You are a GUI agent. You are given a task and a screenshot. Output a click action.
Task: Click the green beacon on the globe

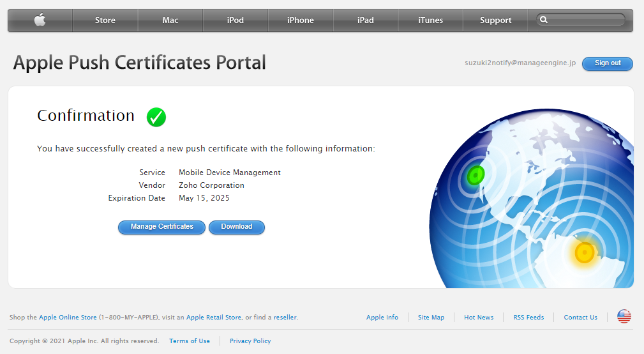coord(476,175)
